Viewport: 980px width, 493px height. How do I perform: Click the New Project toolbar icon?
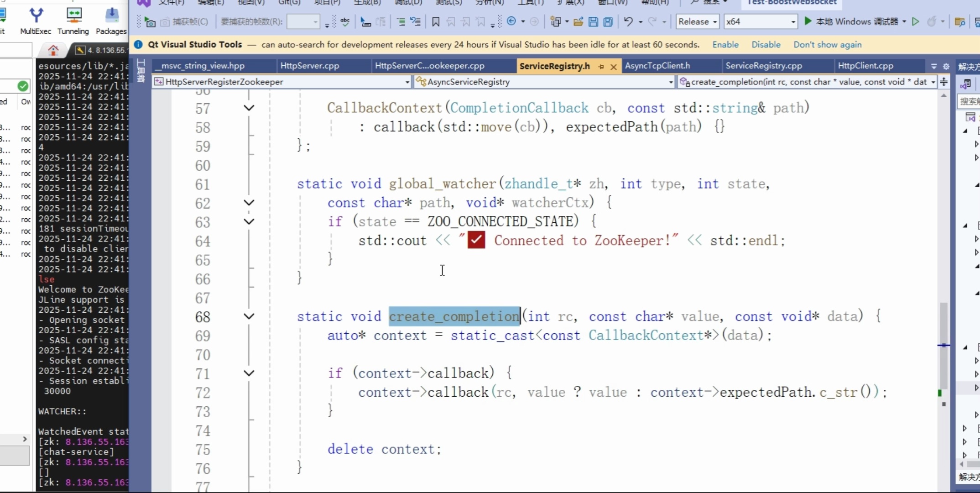[x=555, y=21]
